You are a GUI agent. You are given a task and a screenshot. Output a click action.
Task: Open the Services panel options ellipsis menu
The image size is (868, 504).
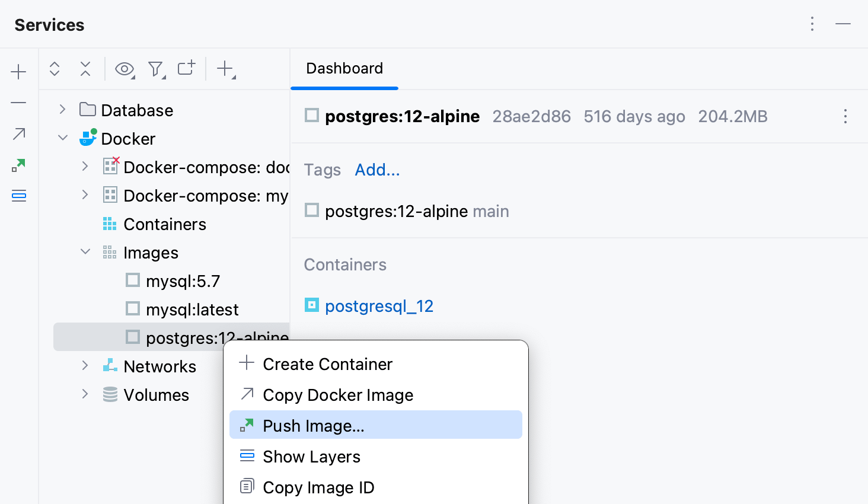point(812,24)
